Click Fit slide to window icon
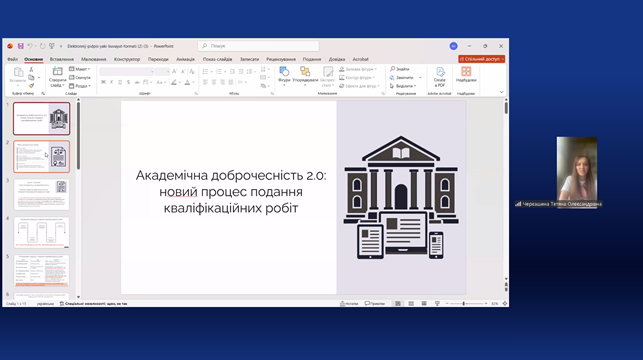643x360 pixels. pos(505,303)
